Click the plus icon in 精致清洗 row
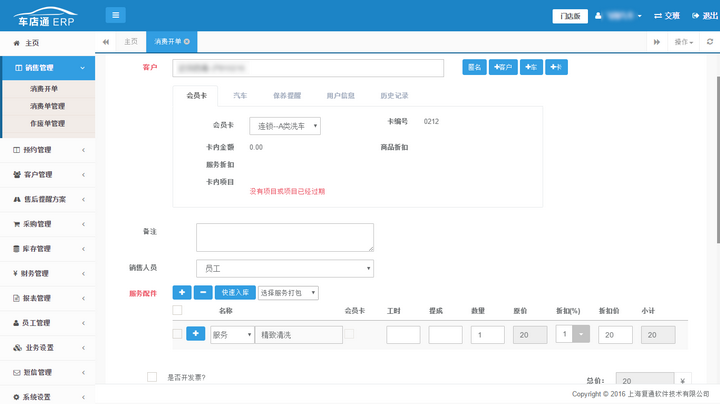Viewport: 720px width, 404px height. 195,334
